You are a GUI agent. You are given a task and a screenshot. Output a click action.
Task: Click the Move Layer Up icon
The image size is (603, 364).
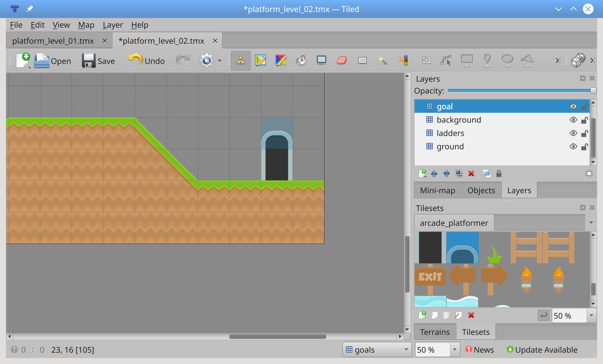tap(434, 174)
